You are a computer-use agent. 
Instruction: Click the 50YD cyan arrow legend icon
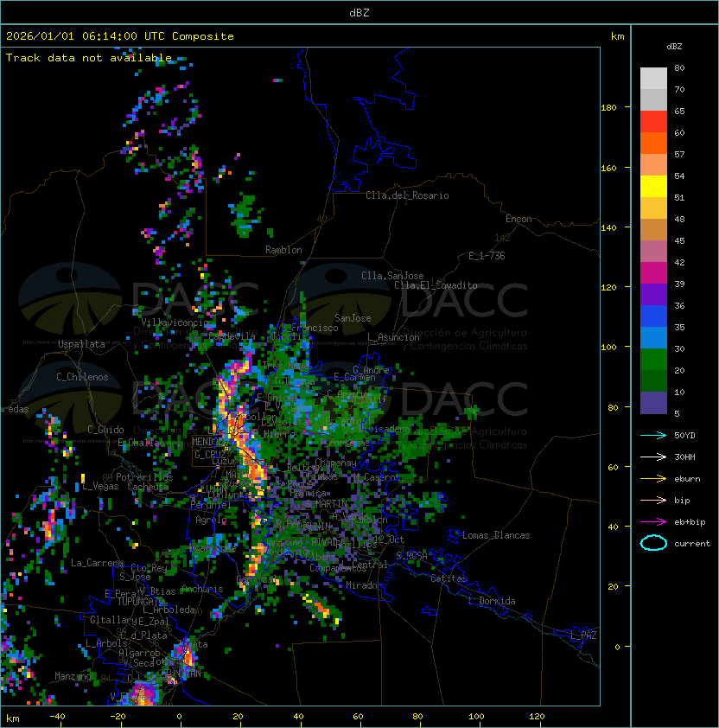(x=653, y=435)
